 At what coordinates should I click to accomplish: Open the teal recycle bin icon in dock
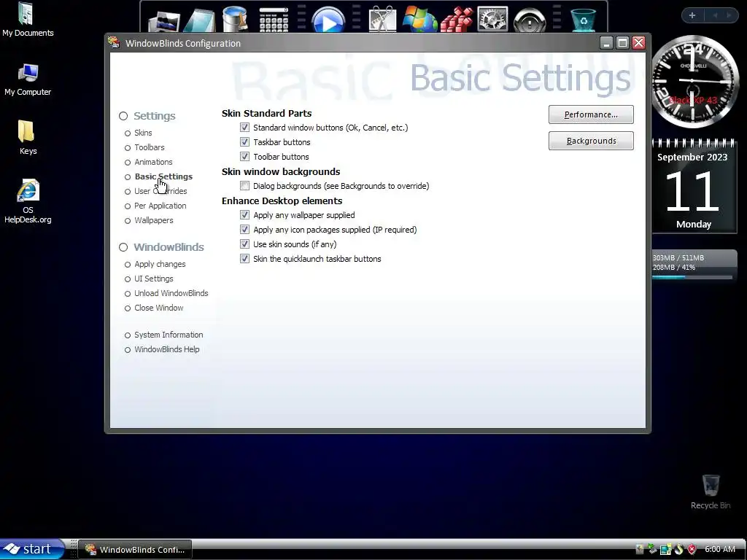click(x=583, y=20)
